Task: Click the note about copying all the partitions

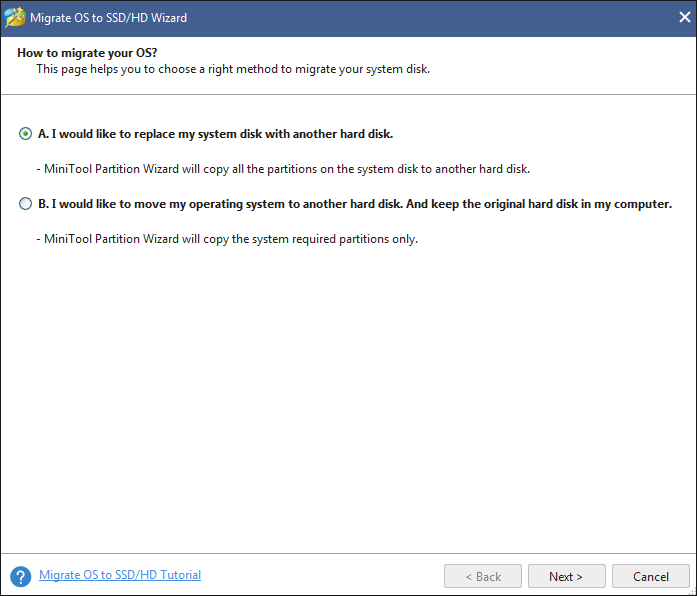Action: click(283, 169)
